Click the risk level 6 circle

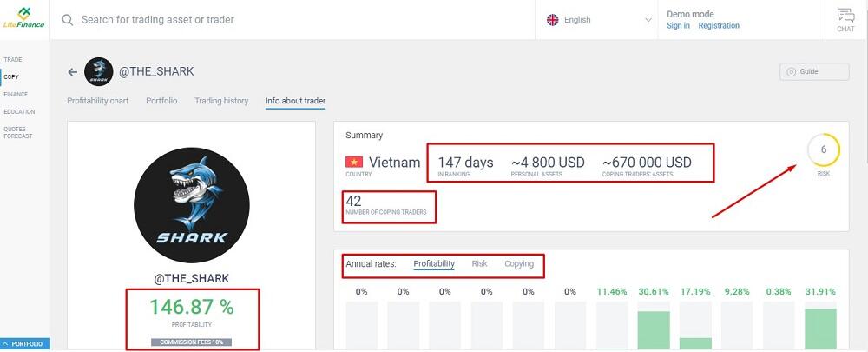point(823,150)
